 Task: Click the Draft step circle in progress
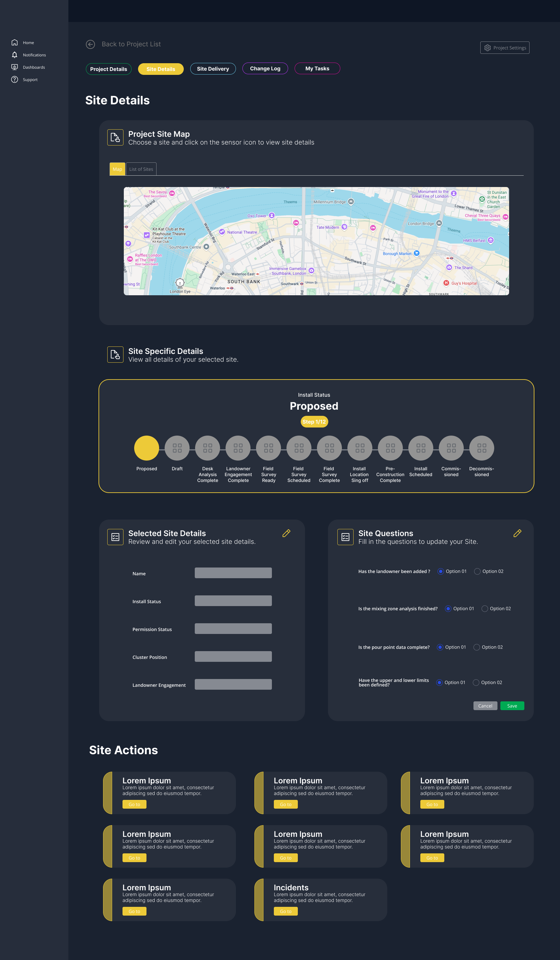(x=177, y=448)
